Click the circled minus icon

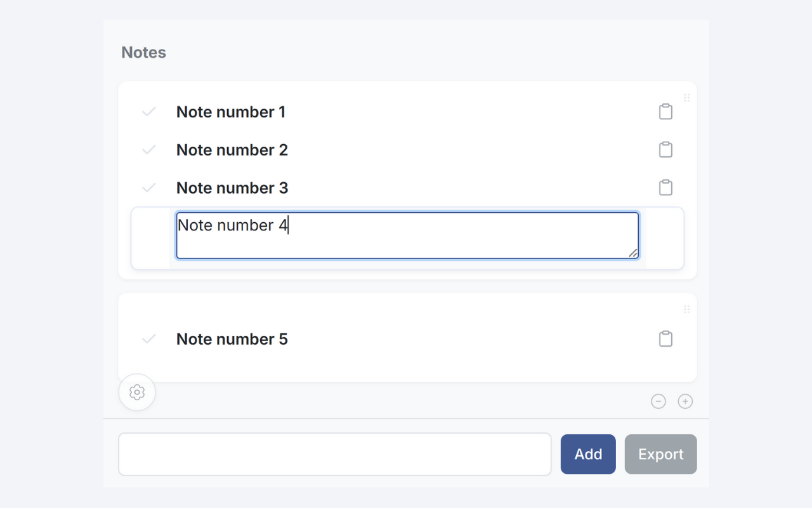[658, 401]
